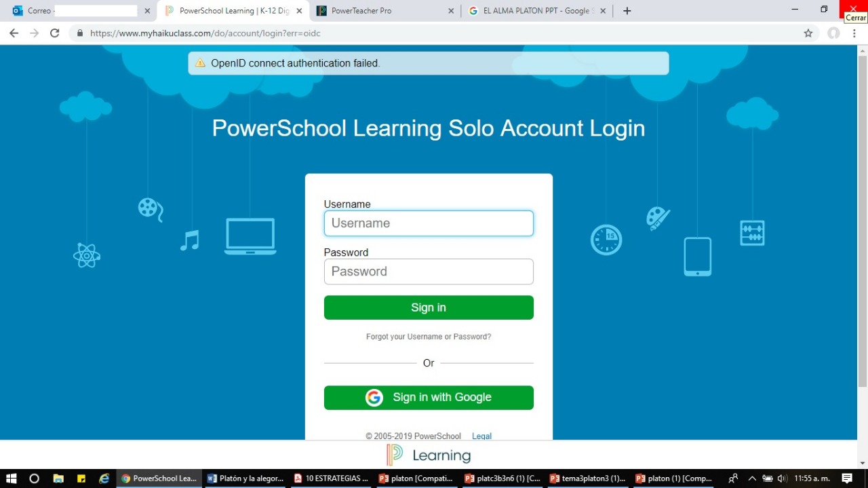Click the Password input field
The height and width of the screenshot is (488, 868).
click(x=429, y=271)
